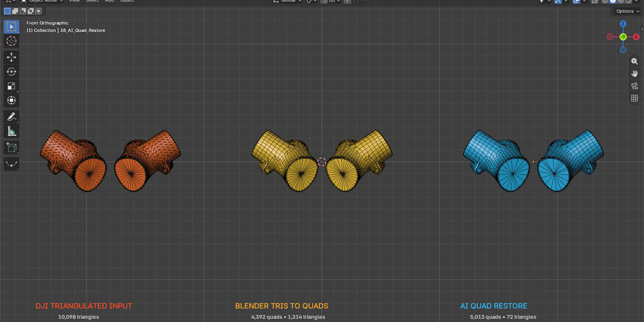Snap view to red X axis gizmo
The width and height of the screenshot is (644, 322).
[x=636, y=37]
